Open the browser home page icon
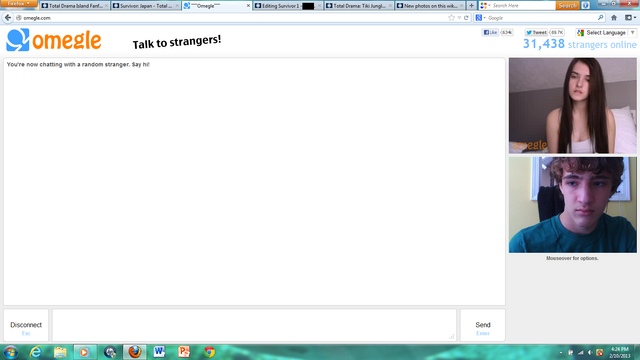Viewport: 640px width, 360px height. point(614,18)
